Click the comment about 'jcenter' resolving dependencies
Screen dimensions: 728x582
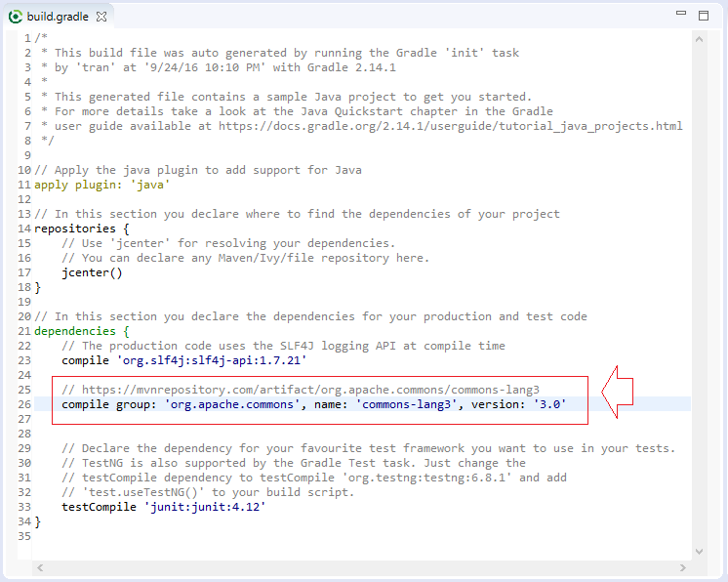(228, 243)
